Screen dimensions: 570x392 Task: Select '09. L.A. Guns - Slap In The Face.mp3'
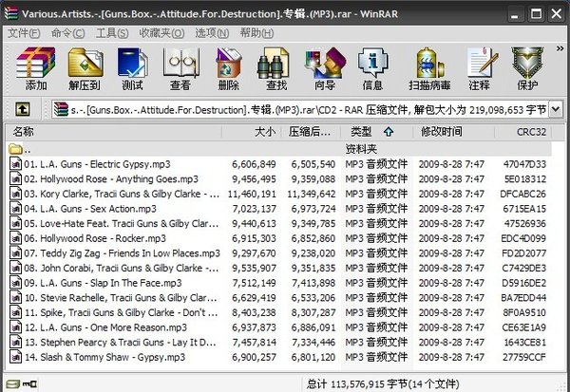pos(278,283)
